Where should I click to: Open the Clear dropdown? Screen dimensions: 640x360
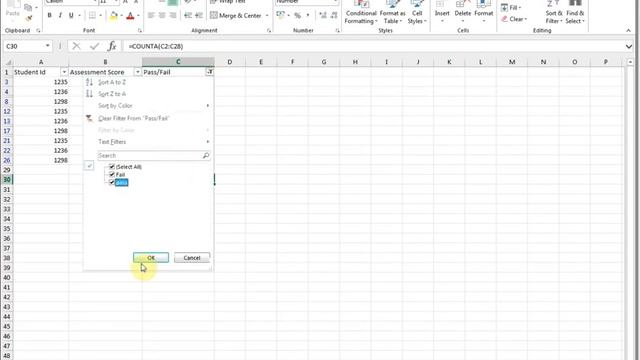pos(514,19)
